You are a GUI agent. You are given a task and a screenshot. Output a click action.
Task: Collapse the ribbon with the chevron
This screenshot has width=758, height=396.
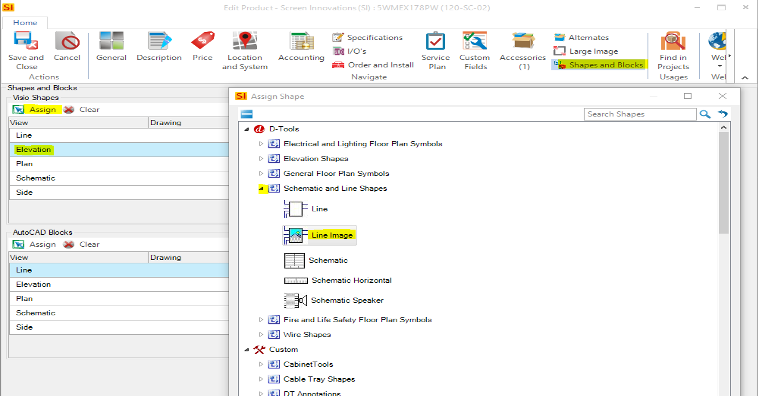click(x=745, y=77)
